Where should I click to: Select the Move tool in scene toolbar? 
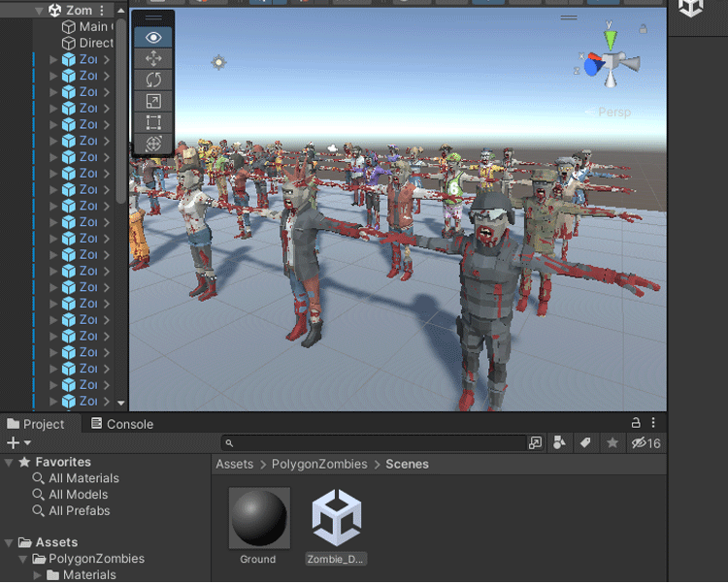point(153,58)
